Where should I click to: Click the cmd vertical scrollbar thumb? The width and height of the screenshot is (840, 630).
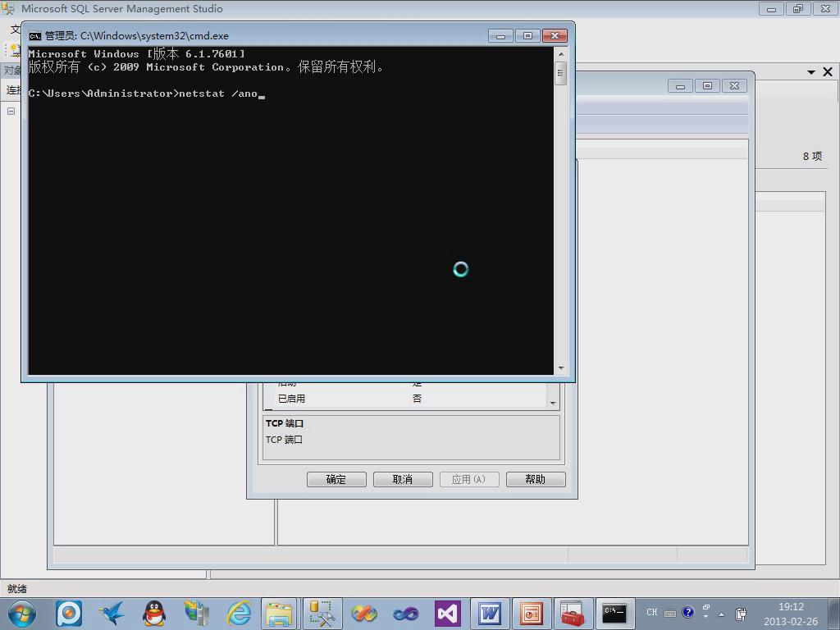[561, 73]
